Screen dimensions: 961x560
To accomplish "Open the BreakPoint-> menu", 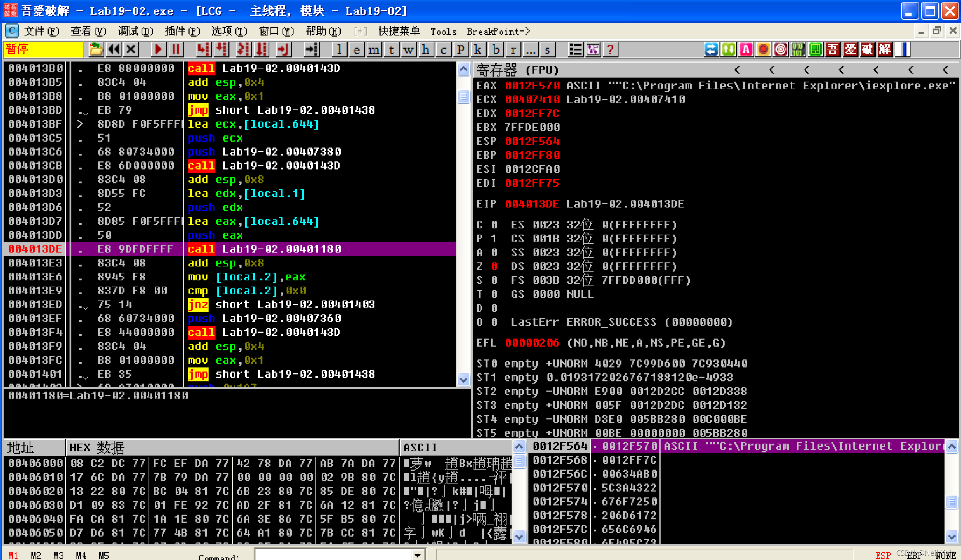I will [499, 31].
